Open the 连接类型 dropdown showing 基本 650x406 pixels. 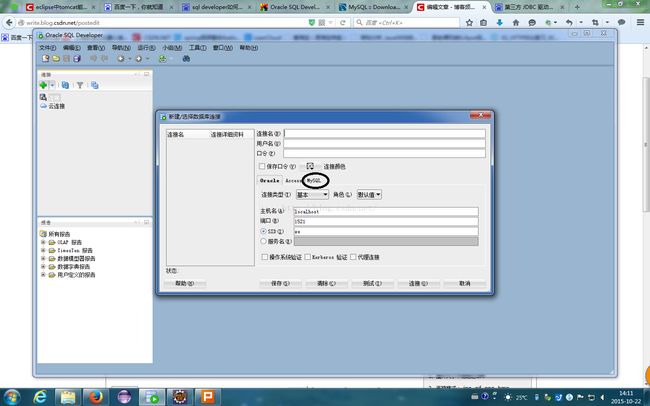coord(312,194)
